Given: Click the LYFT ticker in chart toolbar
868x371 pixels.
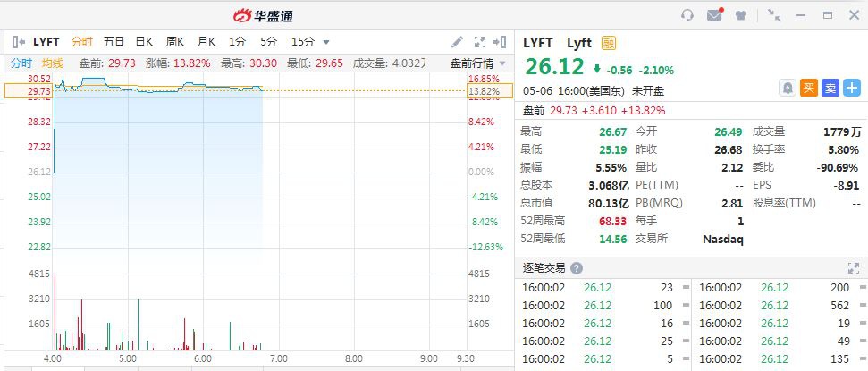Looking at the screenshot, I should coord(46,41).
